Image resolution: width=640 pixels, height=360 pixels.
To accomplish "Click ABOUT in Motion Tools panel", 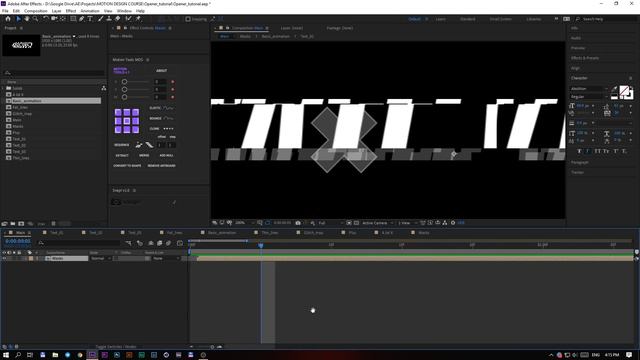I will [162, 71].
